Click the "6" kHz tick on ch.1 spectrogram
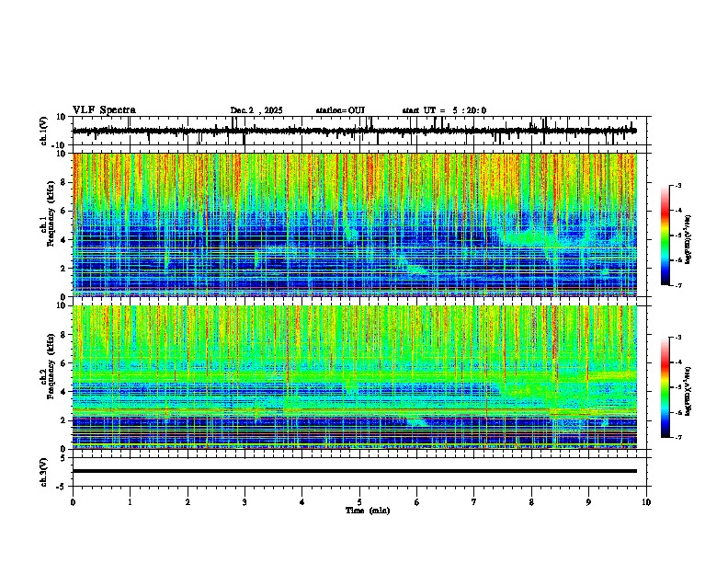This screenshot has width=728, height=563. tap(64, 211)
